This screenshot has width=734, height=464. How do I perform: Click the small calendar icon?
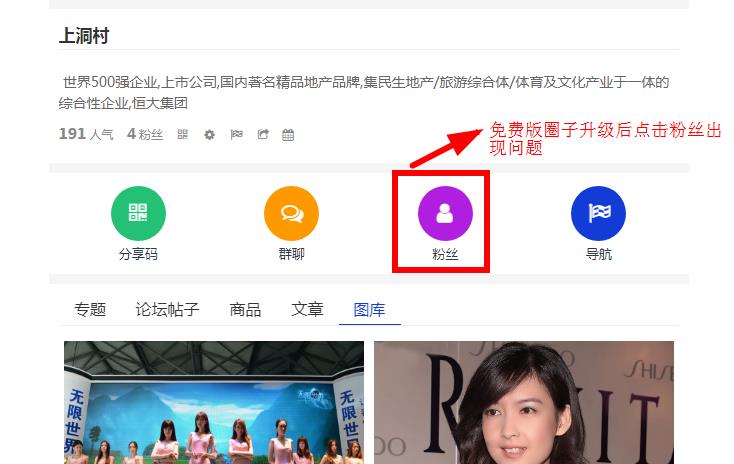click(x=288, y=135)
